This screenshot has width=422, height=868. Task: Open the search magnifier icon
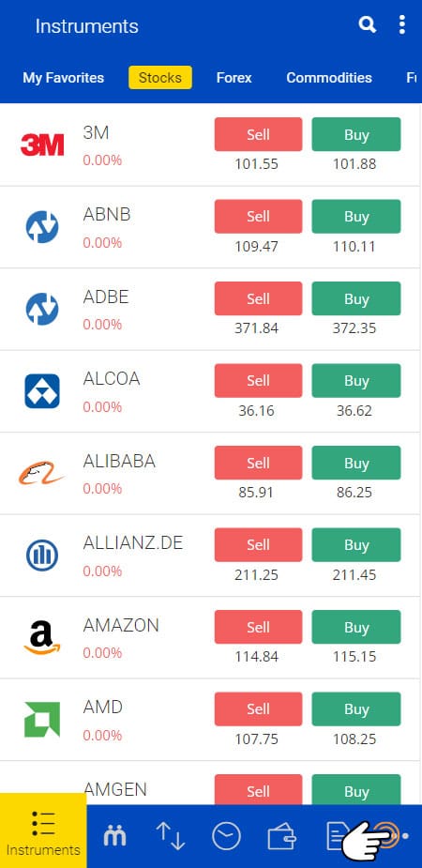[x=368, y=25]
